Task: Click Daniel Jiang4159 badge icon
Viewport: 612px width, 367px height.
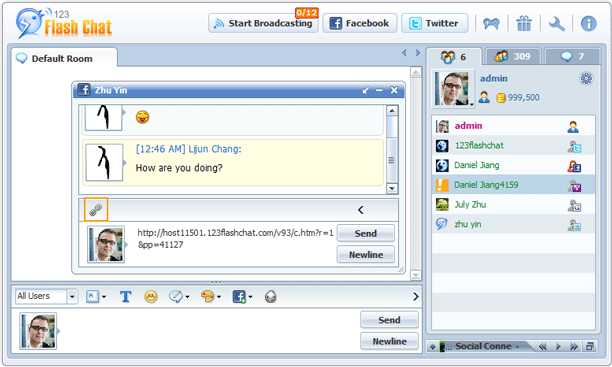Action: pos(574,186)
